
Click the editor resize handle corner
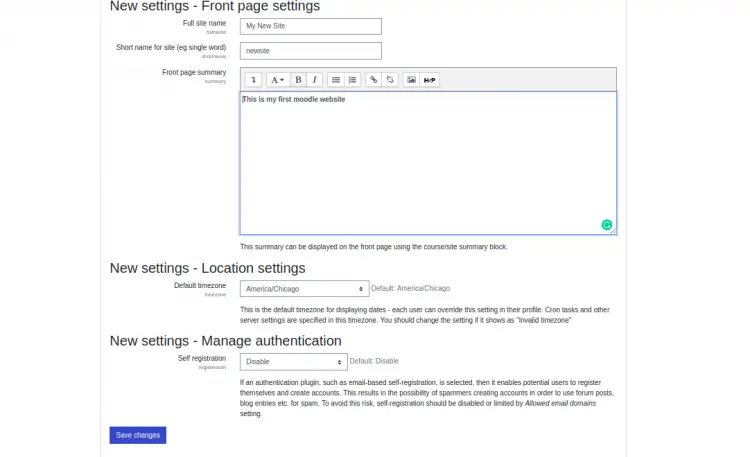613,231
